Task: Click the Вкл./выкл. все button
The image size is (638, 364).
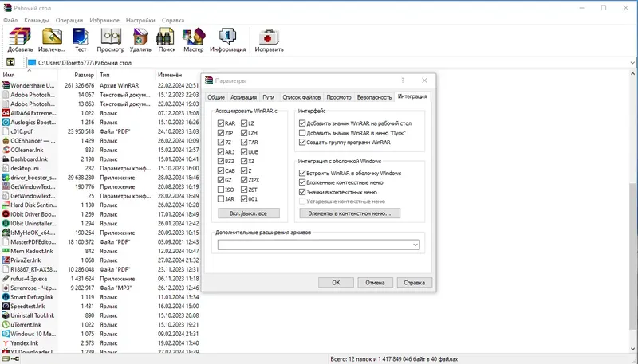Action: pyautogui.click(x=249, y=213)
